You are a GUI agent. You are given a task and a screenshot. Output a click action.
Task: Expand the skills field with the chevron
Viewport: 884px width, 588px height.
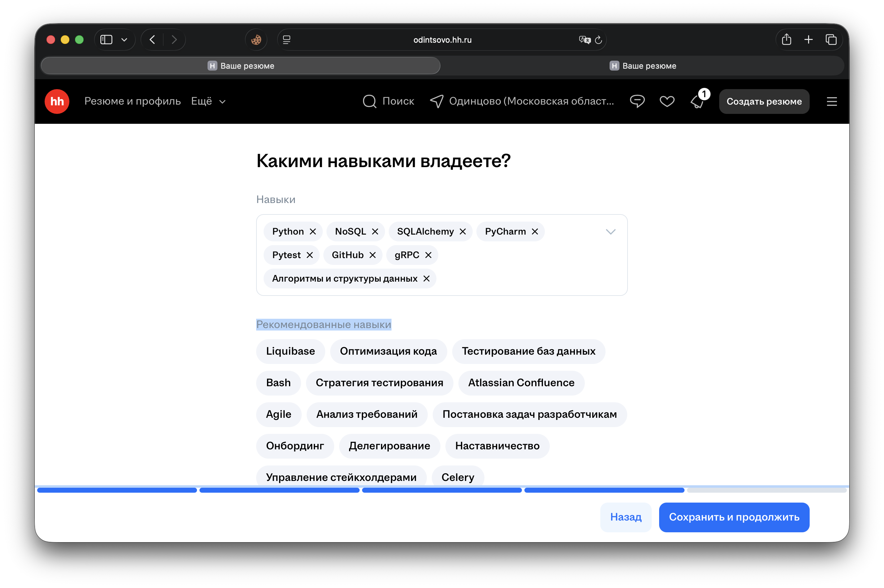610,232
